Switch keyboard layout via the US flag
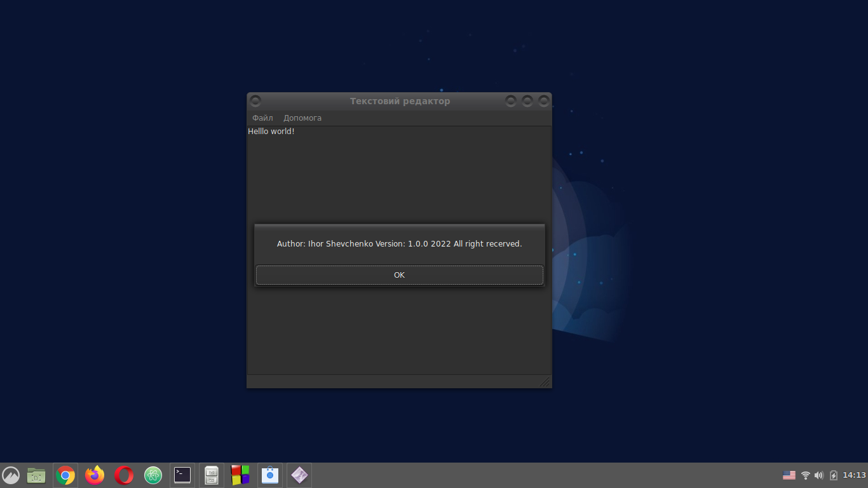This screenshot has width=868, height=488. [789, 475]
